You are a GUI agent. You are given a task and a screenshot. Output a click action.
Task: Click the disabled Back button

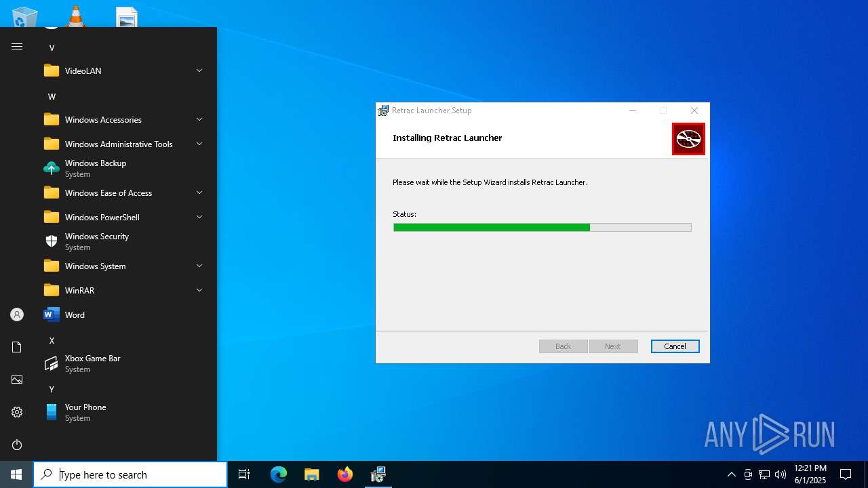pos(563,346)
